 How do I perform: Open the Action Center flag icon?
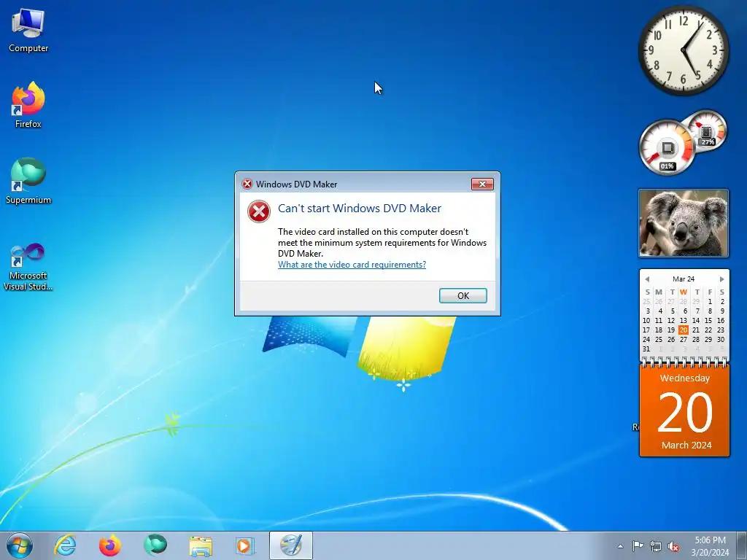coord(638,546)
